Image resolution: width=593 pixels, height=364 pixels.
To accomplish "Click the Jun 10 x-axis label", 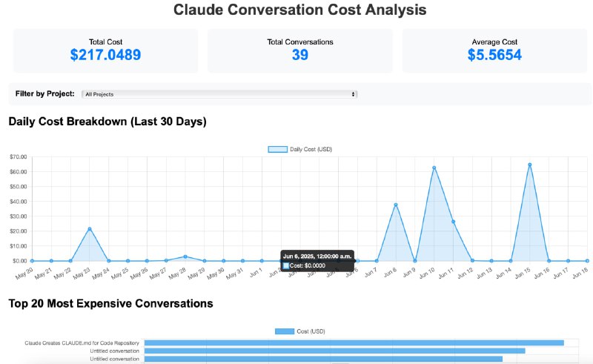I will (427, 274).
